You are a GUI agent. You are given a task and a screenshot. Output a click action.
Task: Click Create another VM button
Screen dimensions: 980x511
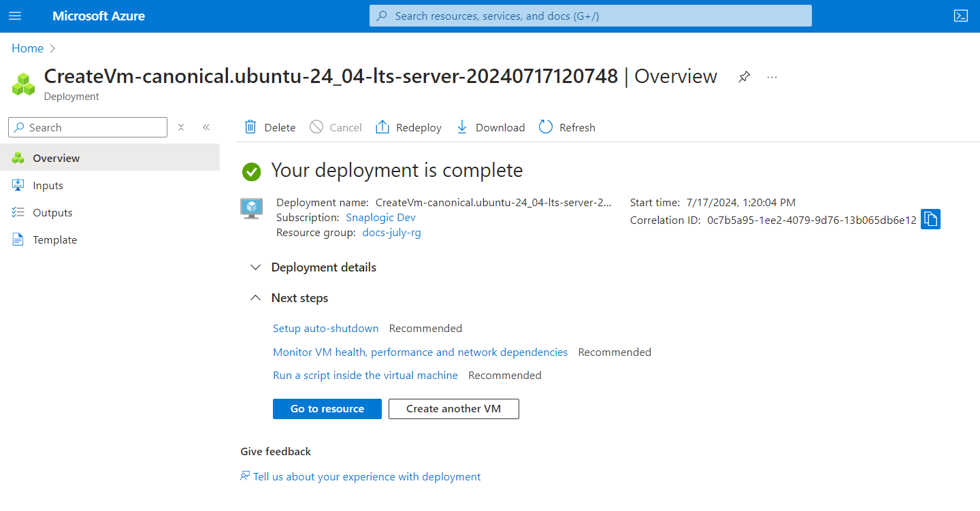coord(453,409)
